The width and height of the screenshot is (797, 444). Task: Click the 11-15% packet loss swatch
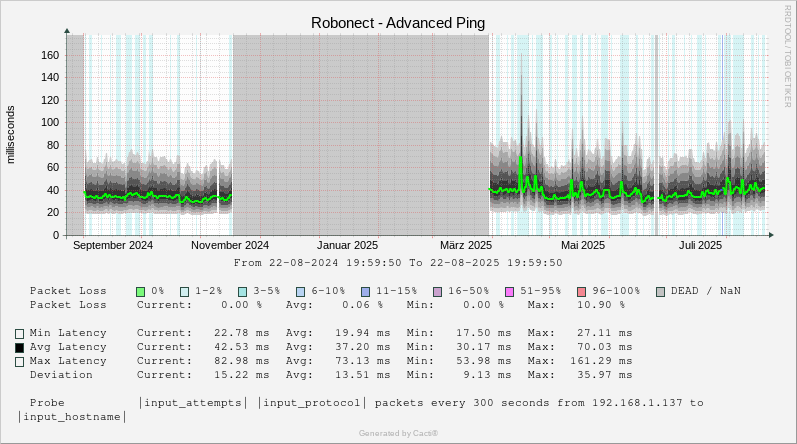tap(365, 292)
